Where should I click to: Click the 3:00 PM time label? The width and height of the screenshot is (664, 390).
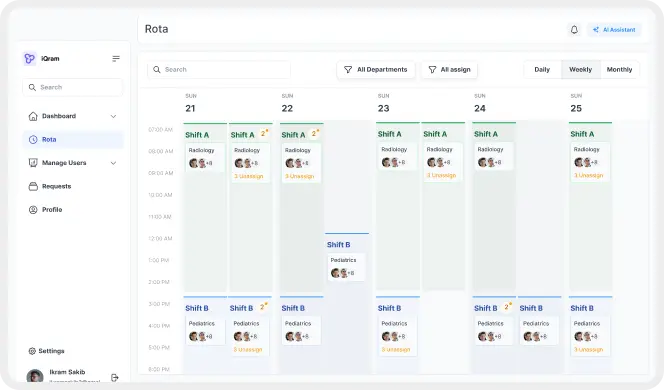point(159,304)
